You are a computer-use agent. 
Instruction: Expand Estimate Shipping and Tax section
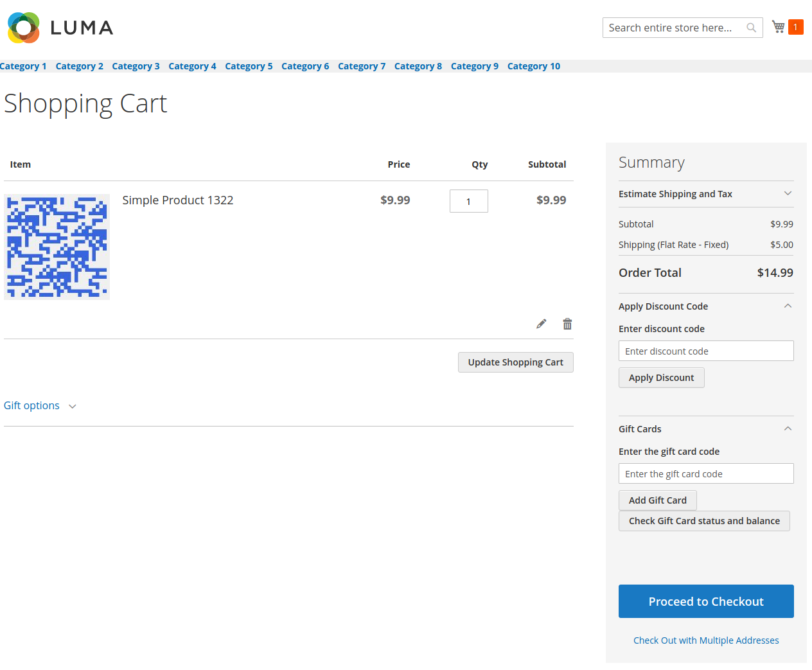click(706, 194)
